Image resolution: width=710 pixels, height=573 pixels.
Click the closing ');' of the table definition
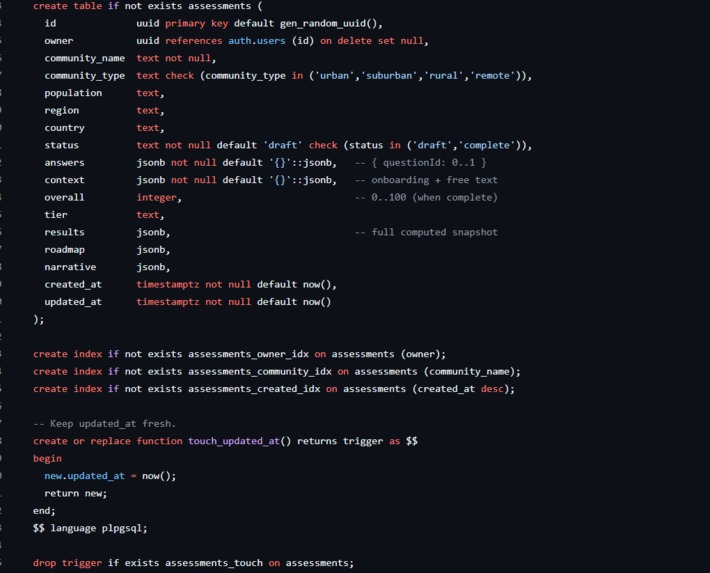pos(38,319)
